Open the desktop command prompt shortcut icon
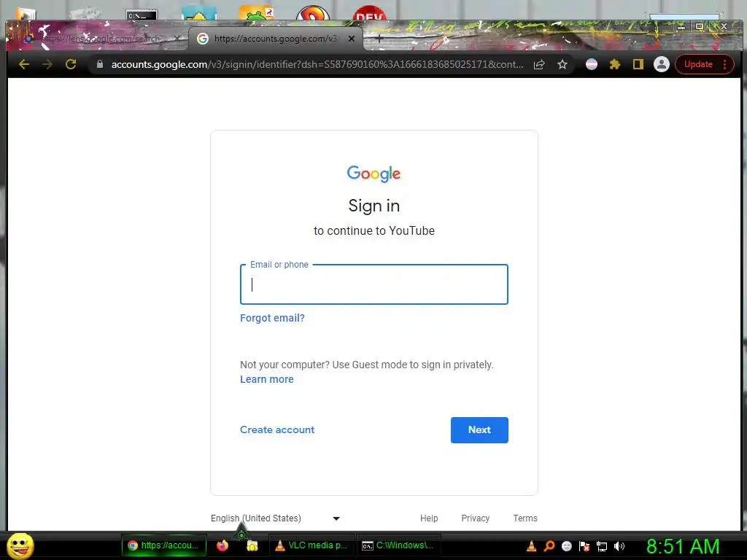 (x=141, y=15)
